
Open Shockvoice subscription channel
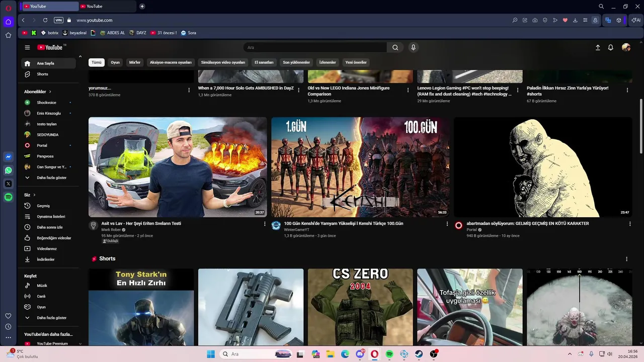(48, 103)
